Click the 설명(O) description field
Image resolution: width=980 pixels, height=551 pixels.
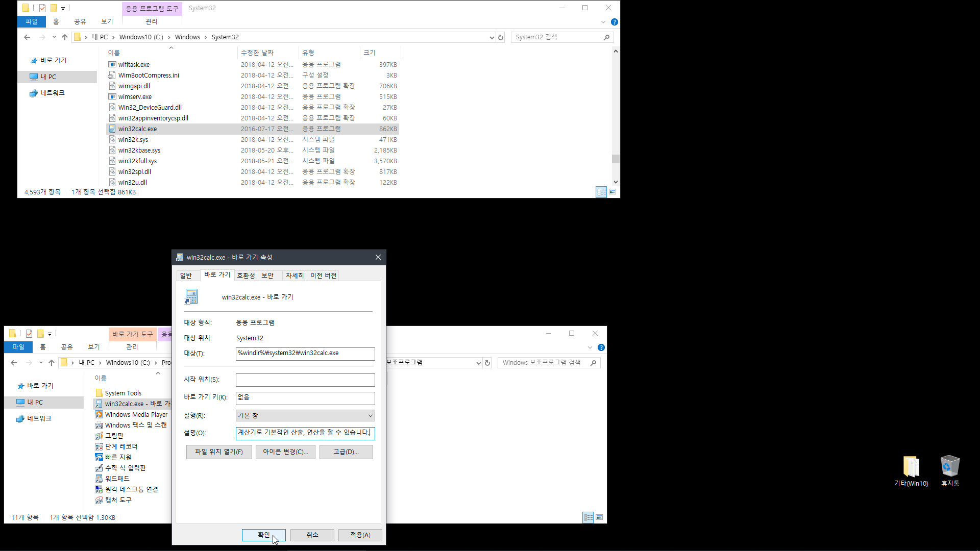coord(305,433)
